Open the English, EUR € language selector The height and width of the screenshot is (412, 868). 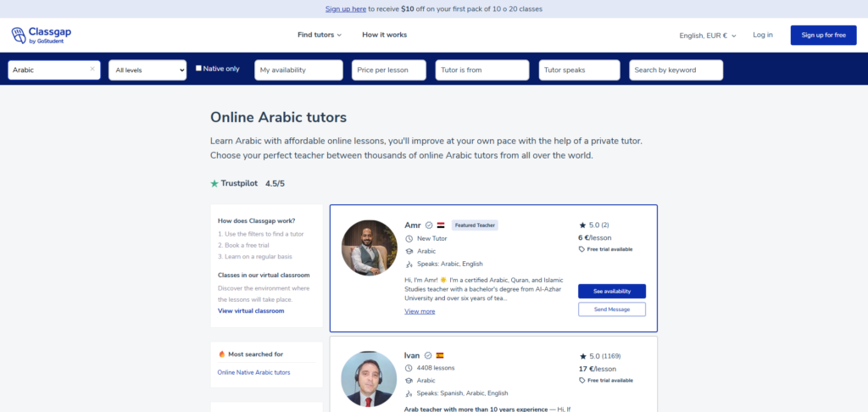point(708,36)
